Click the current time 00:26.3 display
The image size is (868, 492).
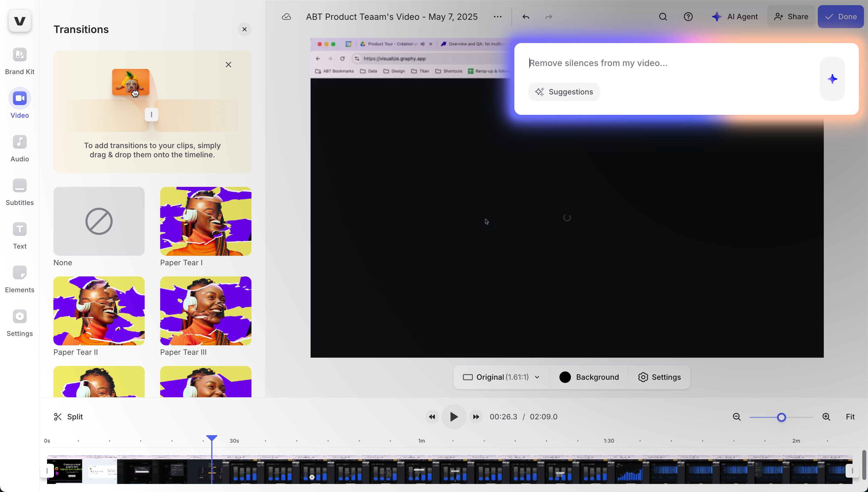tap(503, 417)
